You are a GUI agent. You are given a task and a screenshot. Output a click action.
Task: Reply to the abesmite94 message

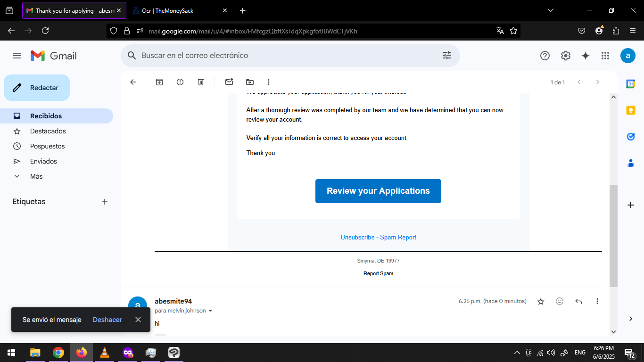pyautogui.click(x=578, y=301)
